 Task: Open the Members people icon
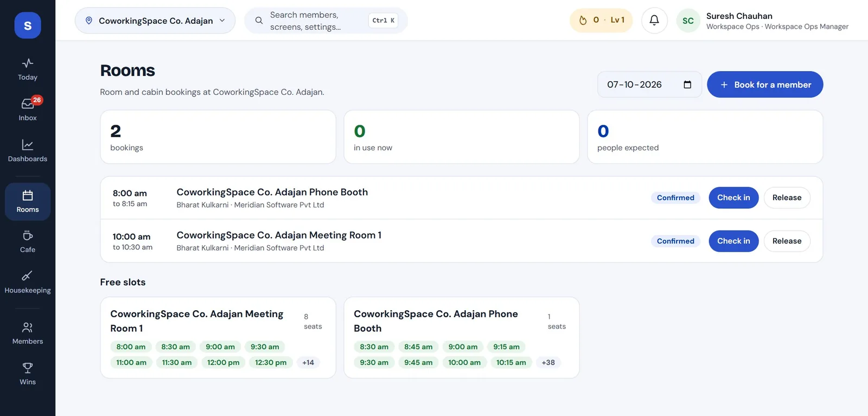pos(28,327)
